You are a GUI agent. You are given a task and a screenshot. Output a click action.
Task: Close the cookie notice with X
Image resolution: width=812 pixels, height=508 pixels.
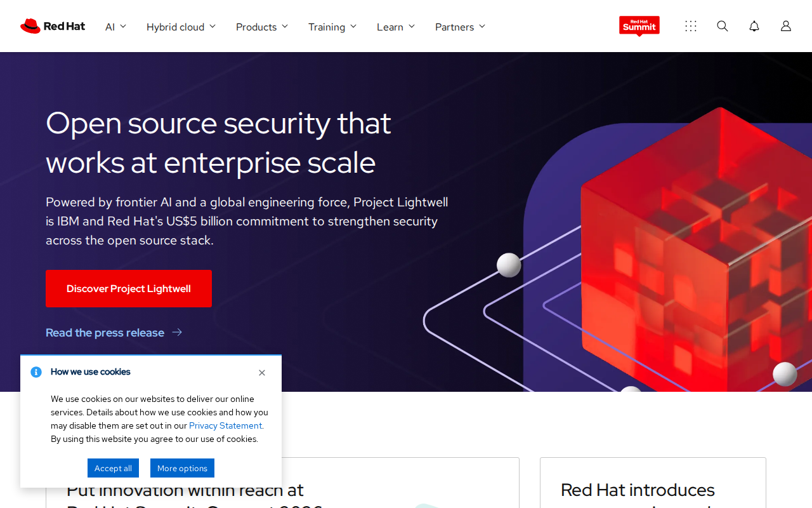262,373
